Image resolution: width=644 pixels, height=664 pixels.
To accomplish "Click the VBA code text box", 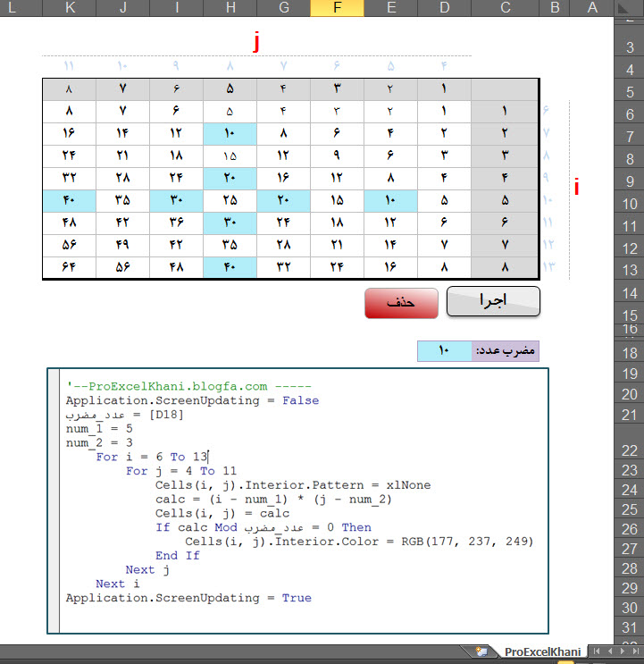I will (x=298, y=500).
